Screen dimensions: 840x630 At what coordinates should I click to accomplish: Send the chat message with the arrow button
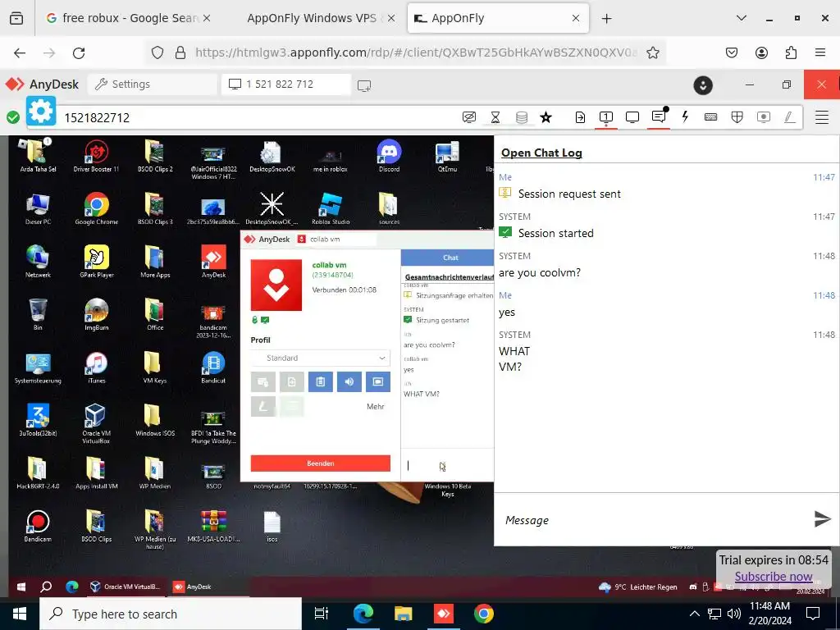[822, 518]
